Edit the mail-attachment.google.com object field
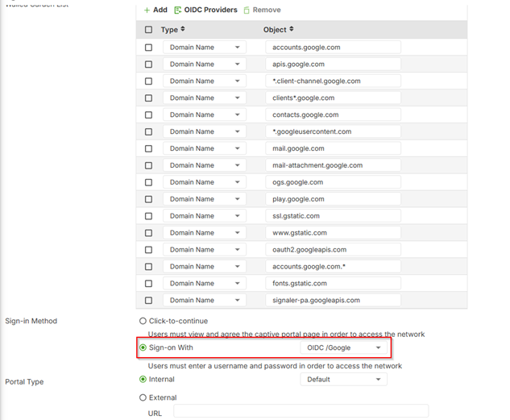510x420 pixels. (x=333, y=165)
